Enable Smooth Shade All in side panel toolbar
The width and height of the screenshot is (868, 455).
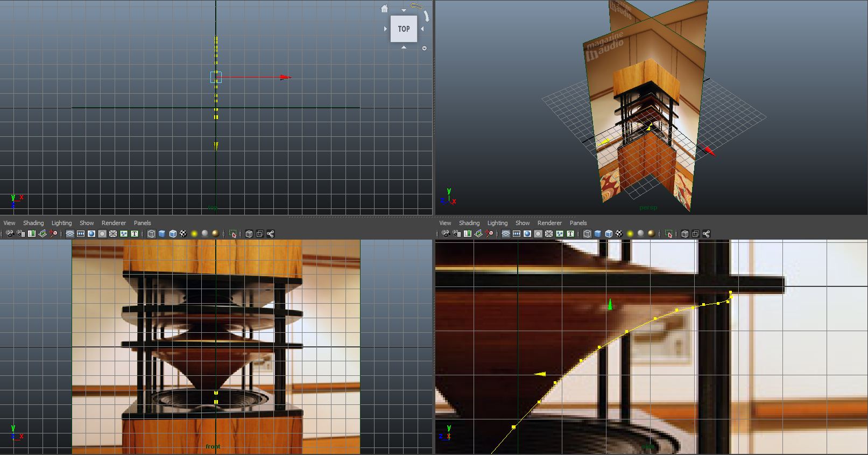tap(598, 234)
